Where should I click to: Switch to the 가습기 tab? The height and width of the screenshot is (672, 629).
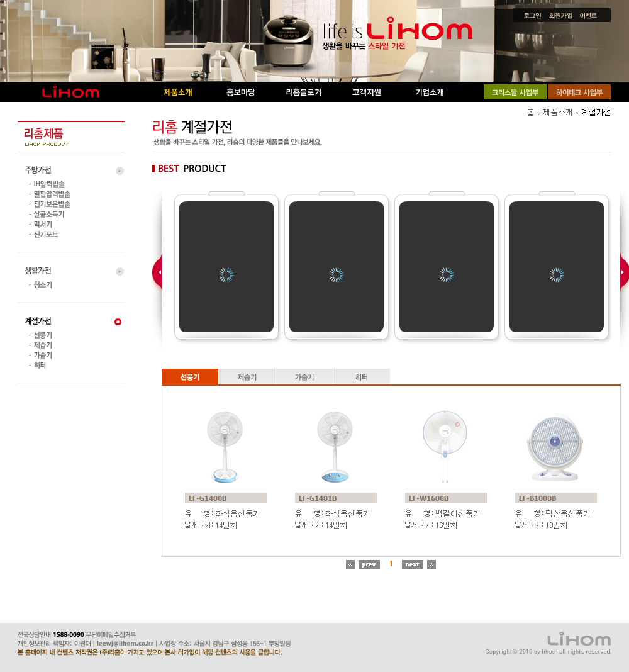click(304, 377)
